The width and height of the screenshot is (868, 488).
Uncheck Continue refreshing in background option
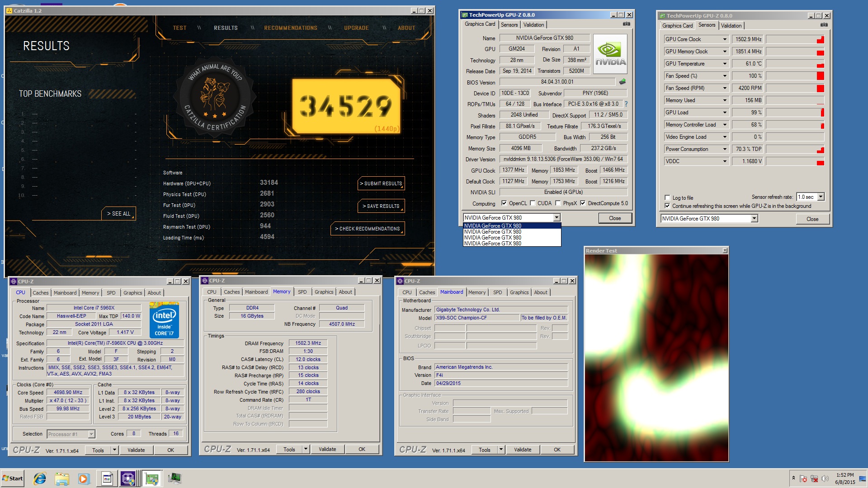(667, 206)
